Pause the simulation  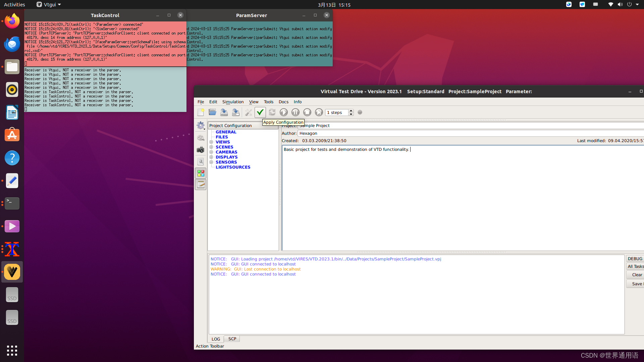point(296,112)
